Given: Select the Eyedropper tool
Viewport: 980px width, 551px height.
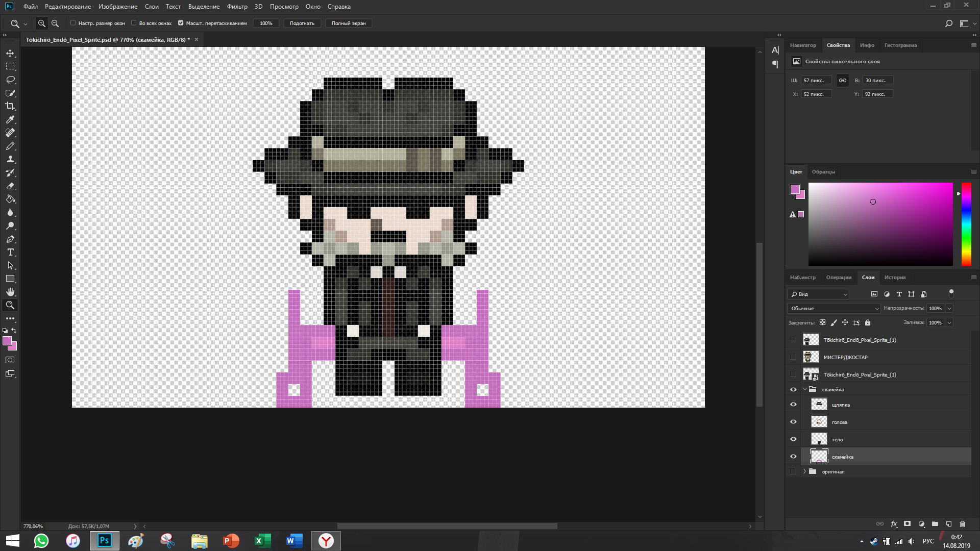Looking at the screenshot, I should tap(10, 119).
